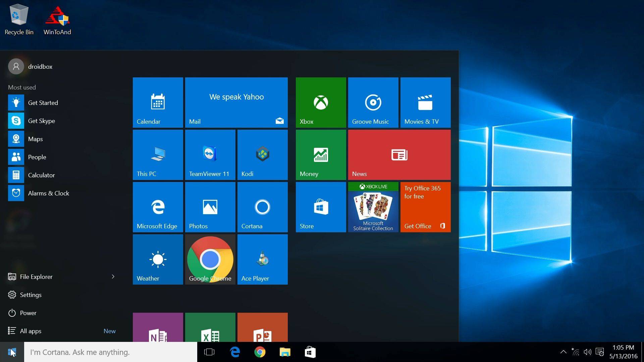Screen dimensions: 644x362
Task: Click the Cortana tile
Action: point(262,207)
